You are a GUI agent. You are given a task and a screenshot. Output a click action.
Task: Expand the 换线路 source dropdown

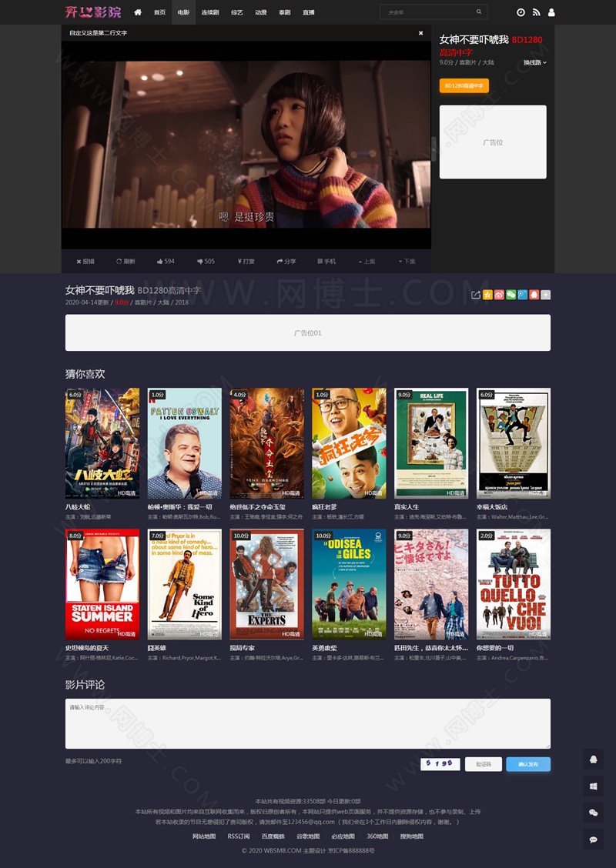[x=535, y=62]
